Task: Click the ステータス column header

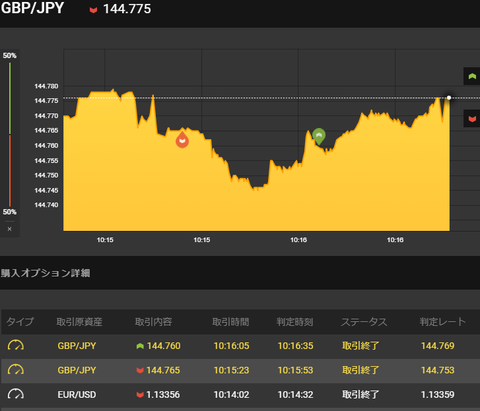Action: pyautogui.click(x=364, y=322)
